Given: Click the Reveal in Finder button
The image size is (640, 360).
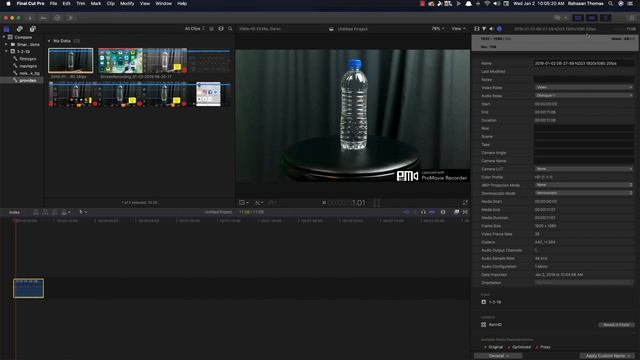Looking at the screenshot, I should [x=616, y=325].
